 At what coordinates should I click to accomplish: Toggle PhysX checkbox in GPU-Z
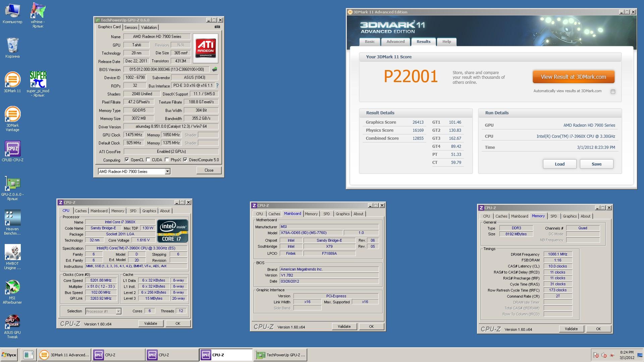point(167,160)
